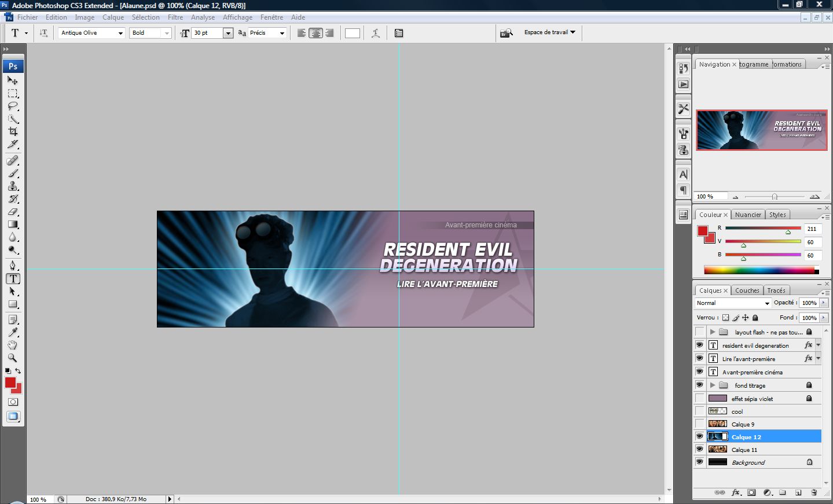Select the Zoom tool
The height and width of the screenshot is (504, 833).
coord(13,358)
